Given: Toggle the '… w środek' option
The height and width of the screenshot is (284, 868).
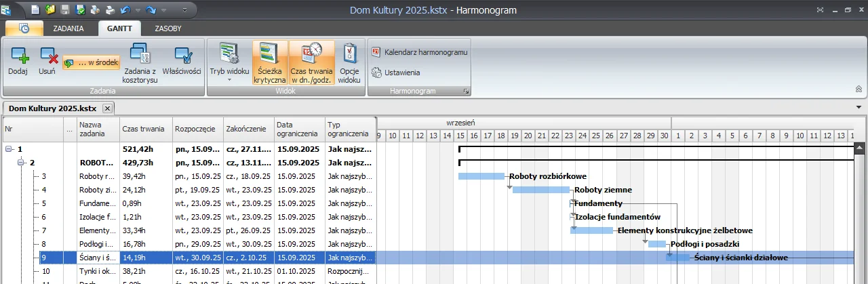Looking at the screenshot, I should 92,62.
